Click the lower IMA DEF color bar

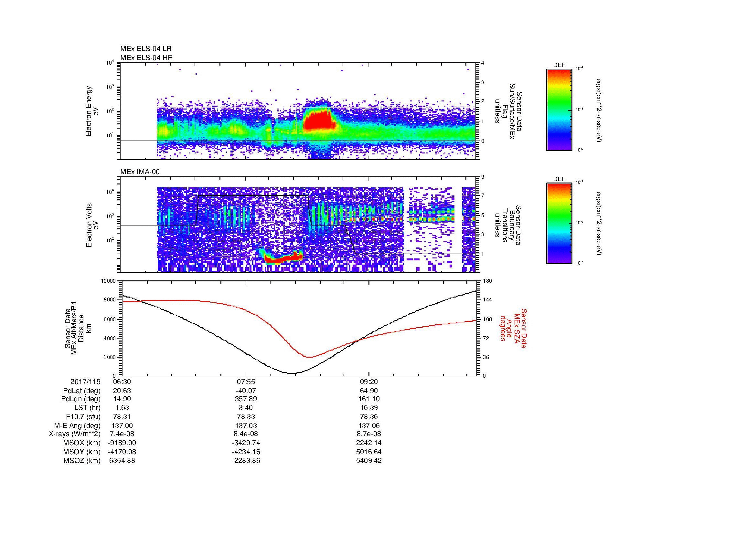point(559,223)
